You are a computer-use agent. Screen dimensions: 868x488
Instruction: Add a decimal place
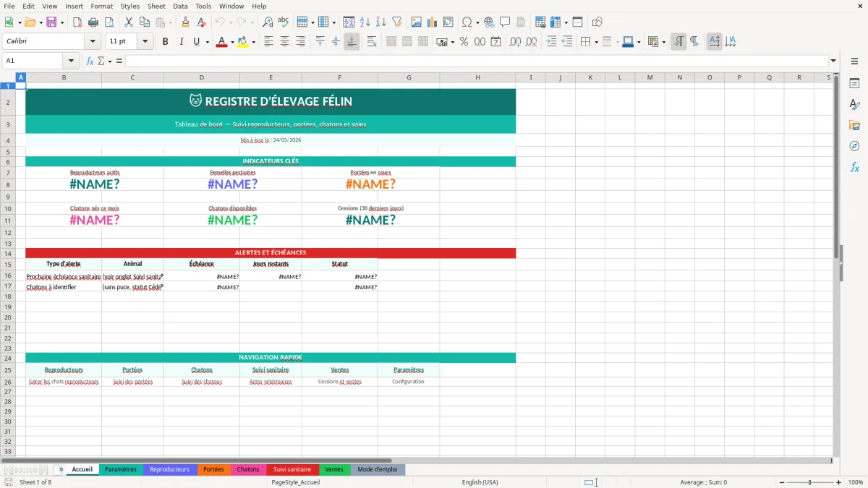click(x=515, y=42)
